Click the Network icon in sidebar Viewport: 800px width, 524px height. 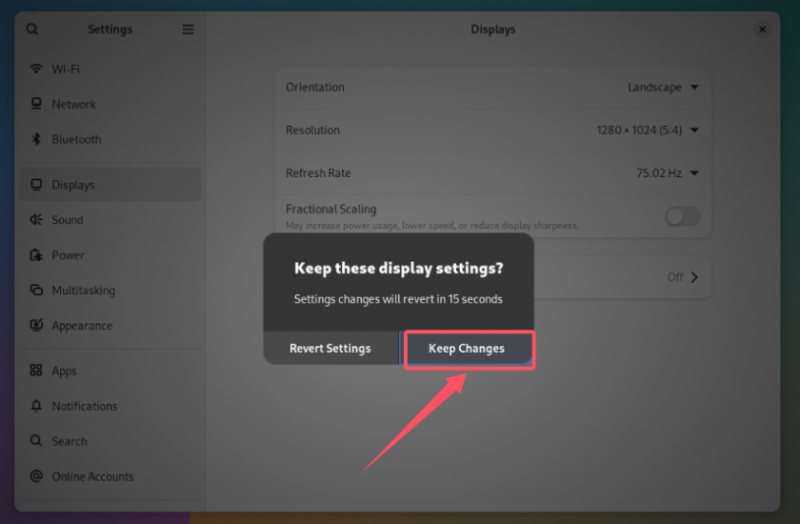(x=36, y=104)
